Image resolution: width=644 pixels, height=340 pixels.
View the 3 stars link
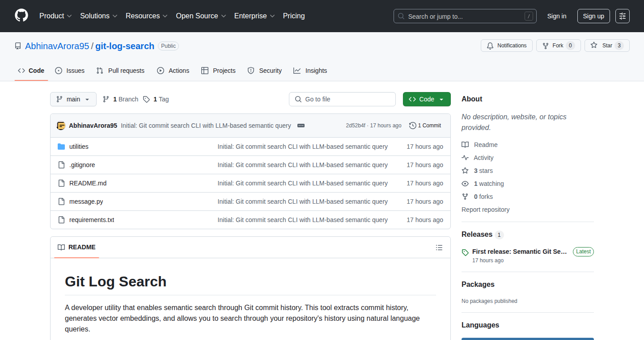[477, 171]
